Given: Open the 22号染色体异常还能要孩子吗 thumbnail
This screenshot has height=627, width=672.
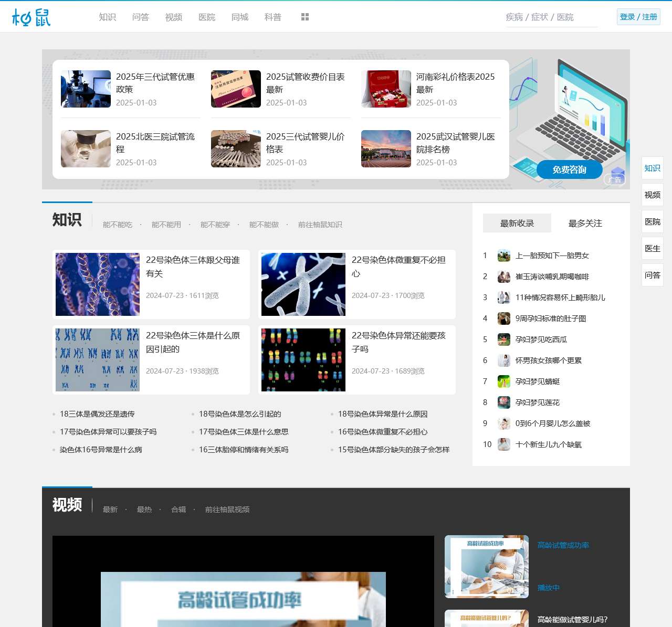Looking at the screenshot, I should (303, 360).
